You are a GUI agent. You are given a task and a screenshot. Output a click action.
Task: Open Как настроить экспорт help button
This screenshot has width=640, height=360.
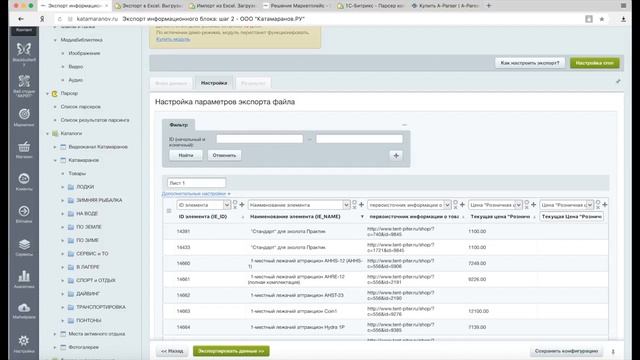pyautogui.click(x=530, y=63)
